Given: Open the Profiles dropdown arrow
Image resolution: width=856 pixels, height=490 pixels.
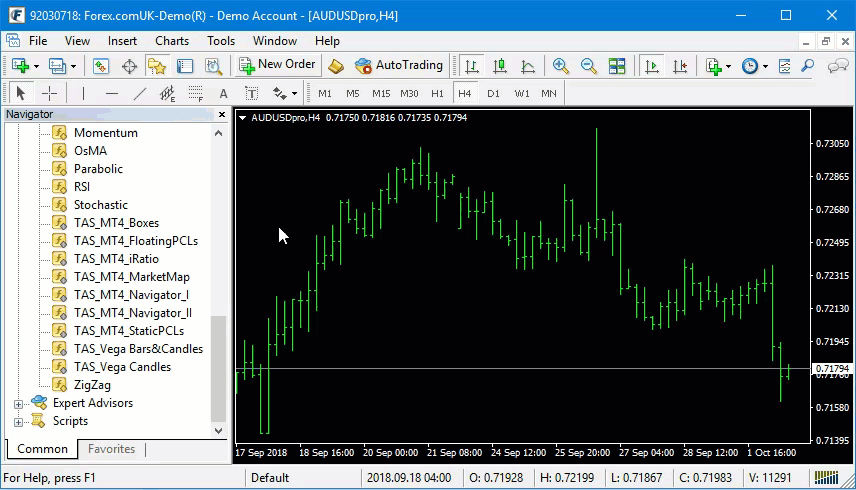Looking at the screenshot, I should [x=73, y=67].
